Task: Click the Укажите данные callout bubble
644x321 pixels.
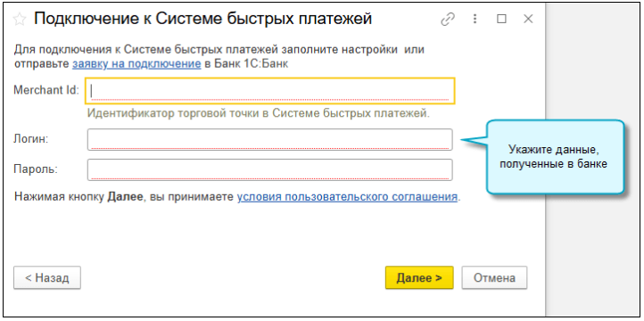Action: click(x=556, y=156)
